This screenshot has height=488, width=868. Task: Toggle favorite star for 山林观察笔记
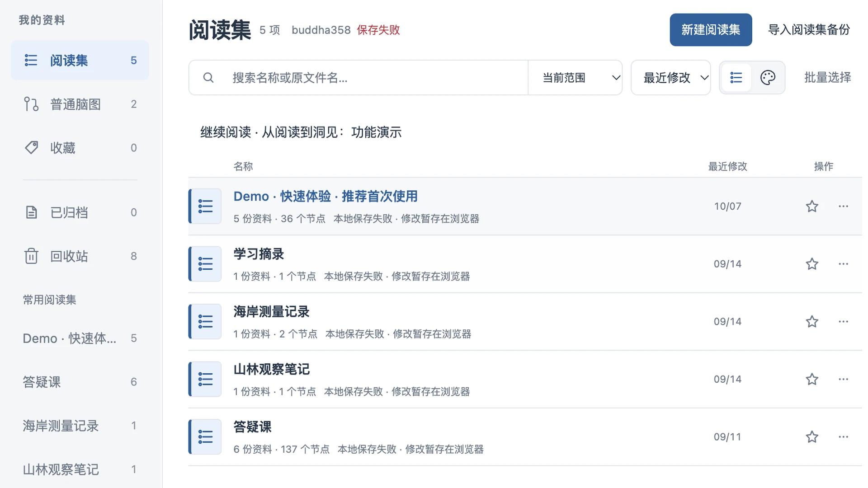click(812, 379)
